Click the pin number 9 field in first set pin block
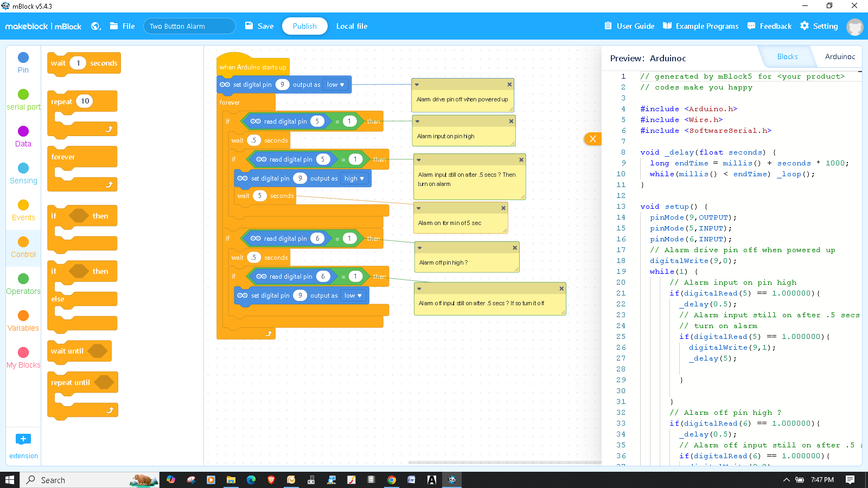This screenshot has width=868, height=488. [282, 85]
